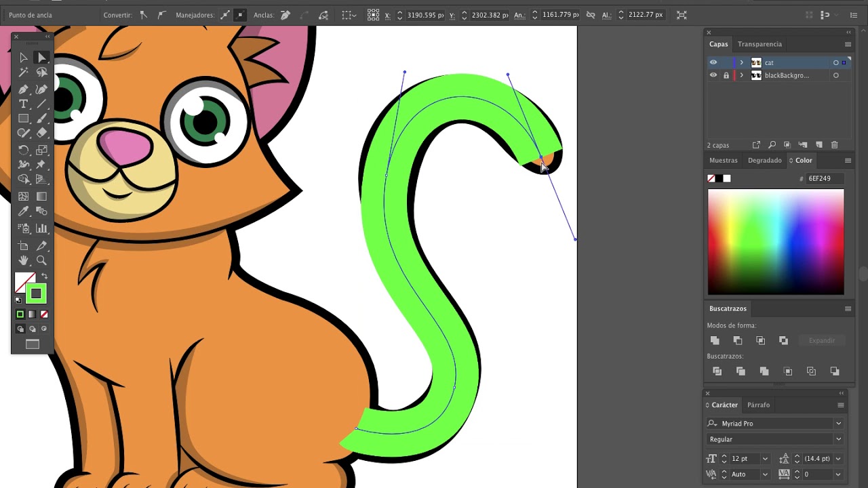Click the Minus Back pathfinder icon
This screenshot has height=488, width=868.
click(x=835, y=371)
